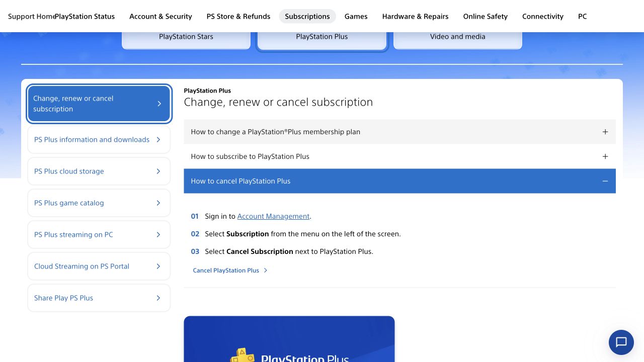Go to Account & Security section
644x362 pixels.
(160, 16)
